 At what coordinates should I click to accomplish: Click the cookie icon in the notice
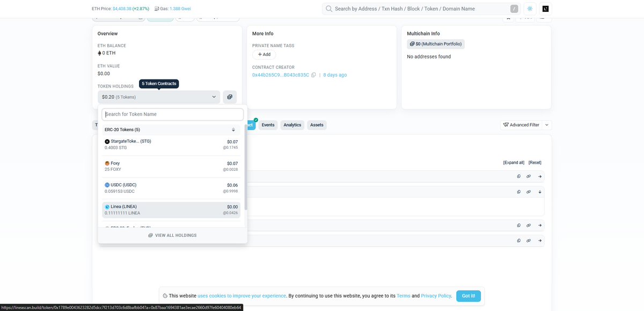pos(165,296)
